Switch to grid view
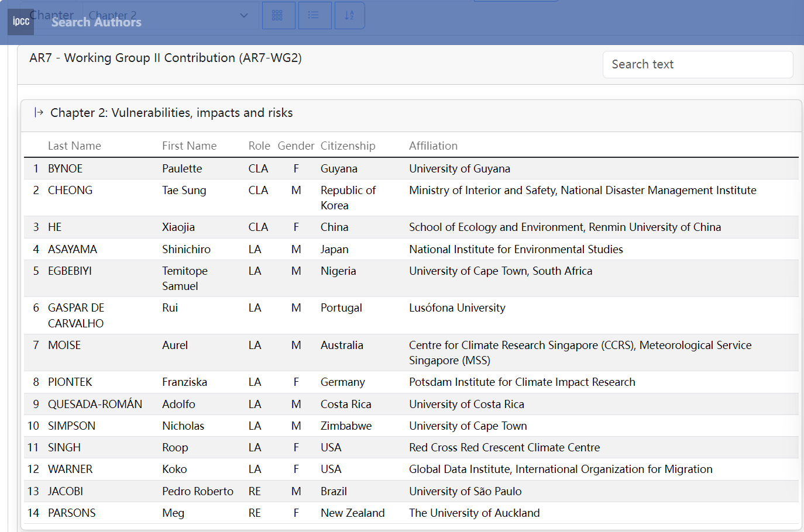This screenshot has height=532, width=804. click(278, 15)
